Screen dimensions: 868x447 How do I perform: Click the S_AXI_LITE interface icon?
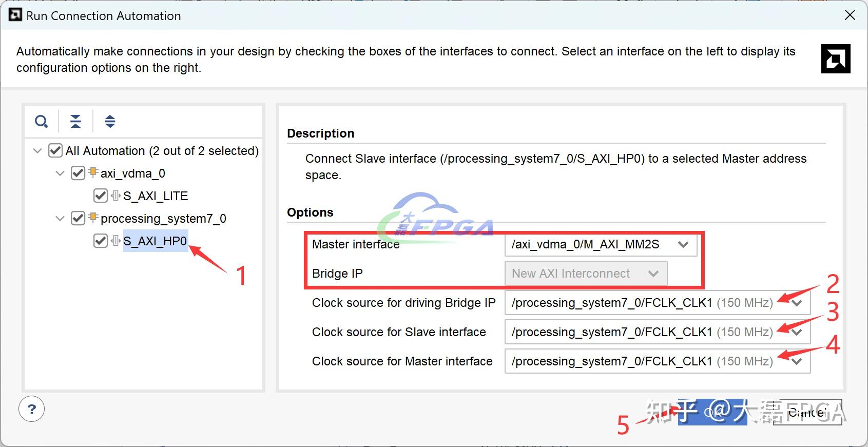click(116, 196)
